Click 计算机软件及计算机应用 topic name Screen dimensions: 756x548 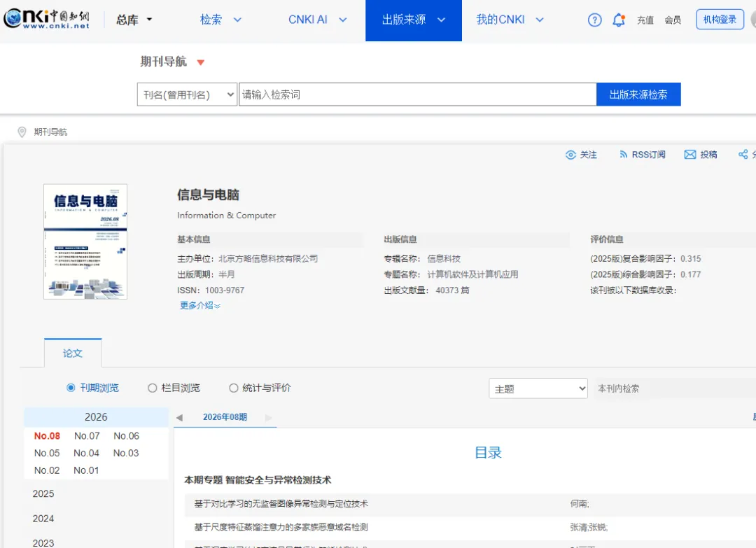472,275
